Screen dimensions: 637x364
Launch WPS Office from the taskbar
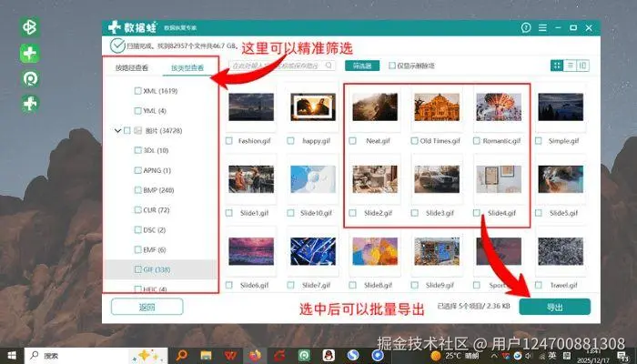(230, 356)
